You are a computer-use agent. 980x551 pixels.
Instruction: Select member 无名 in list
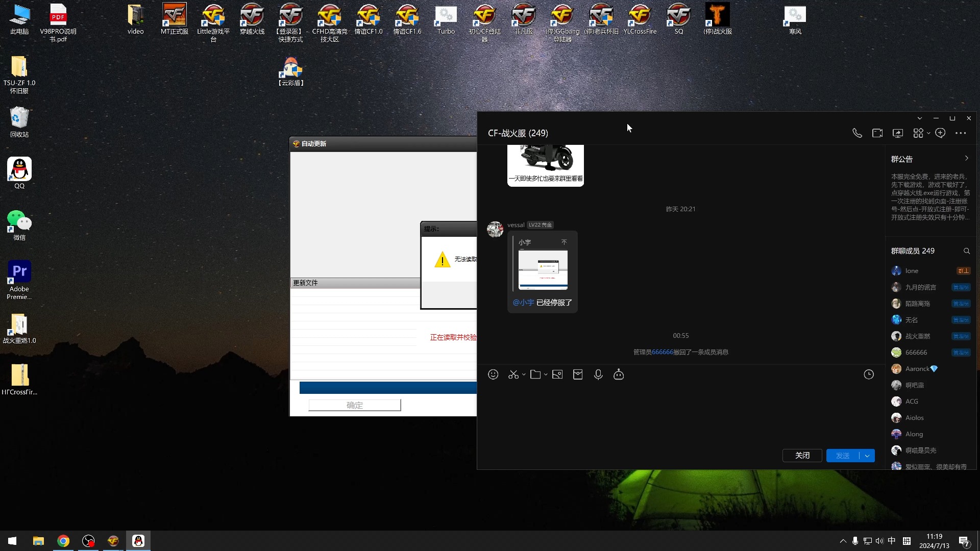coord(931,320)
